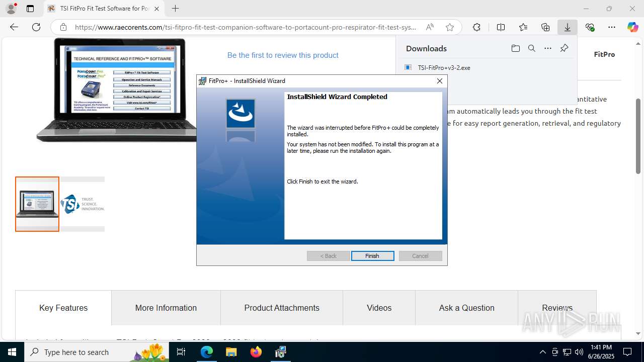This screenshot has width=644, height=362.
Task: Open the Favorites list
Action: (x=523, y=27)
